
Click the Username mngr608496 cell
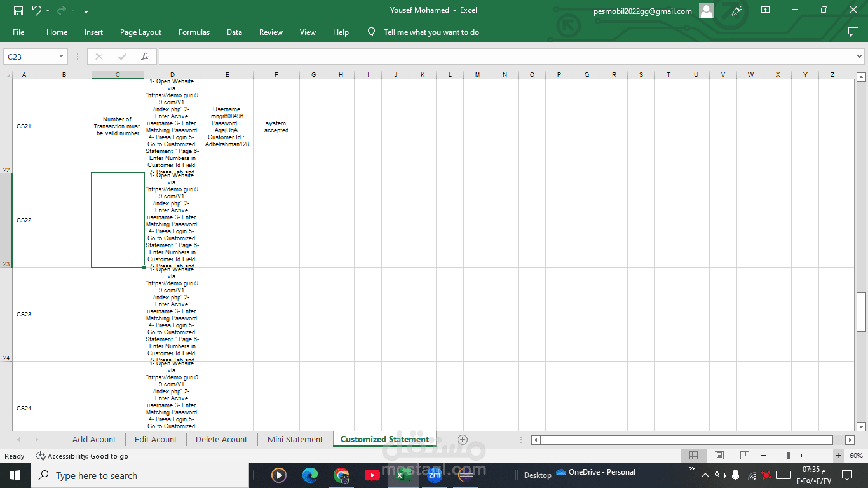pos(227,126)
